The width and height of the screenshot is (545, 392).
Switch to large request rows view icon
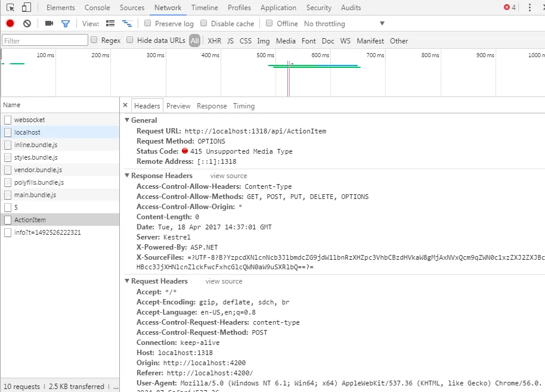pos(110,23)
